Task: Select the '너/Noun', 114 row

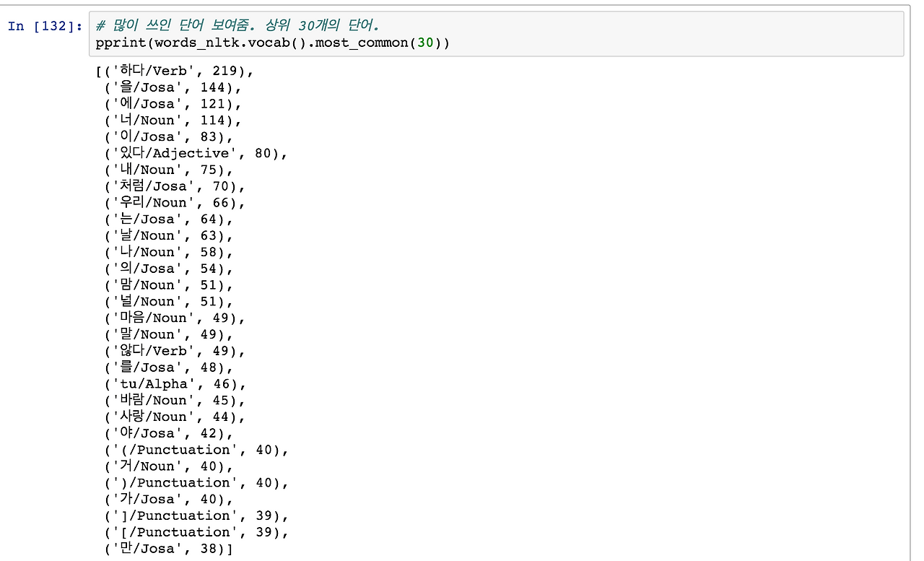Action: 173,121
